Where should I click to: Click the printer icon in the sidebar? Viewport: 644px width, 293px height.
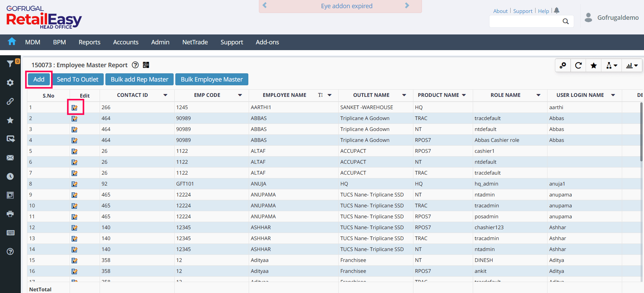[10, 214]
